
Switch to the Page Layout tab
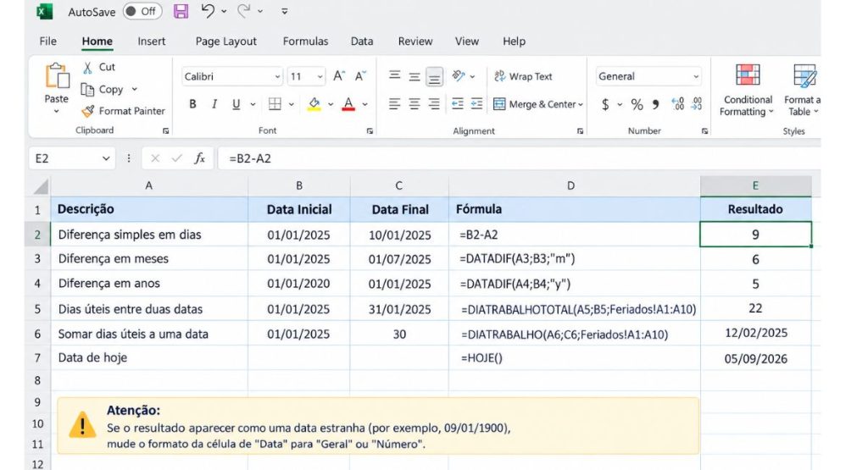point(225,41)
